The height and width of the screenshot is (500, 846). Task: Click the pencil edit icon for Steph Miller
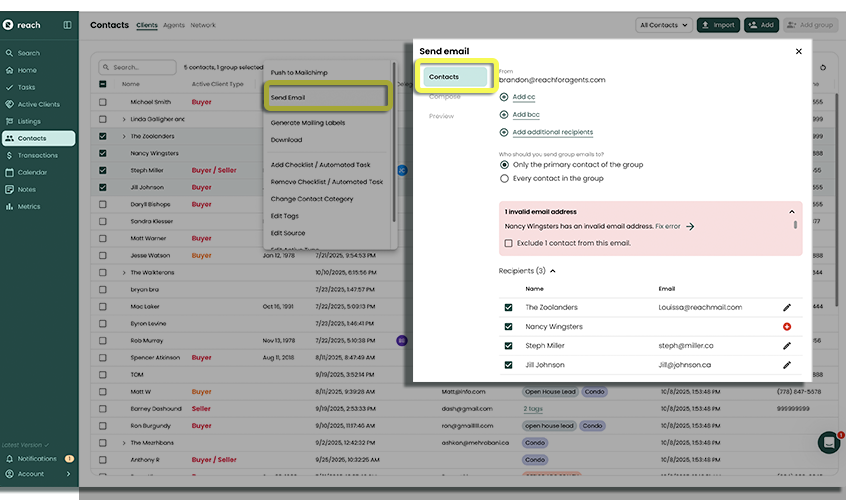click(x=787, y=346)
